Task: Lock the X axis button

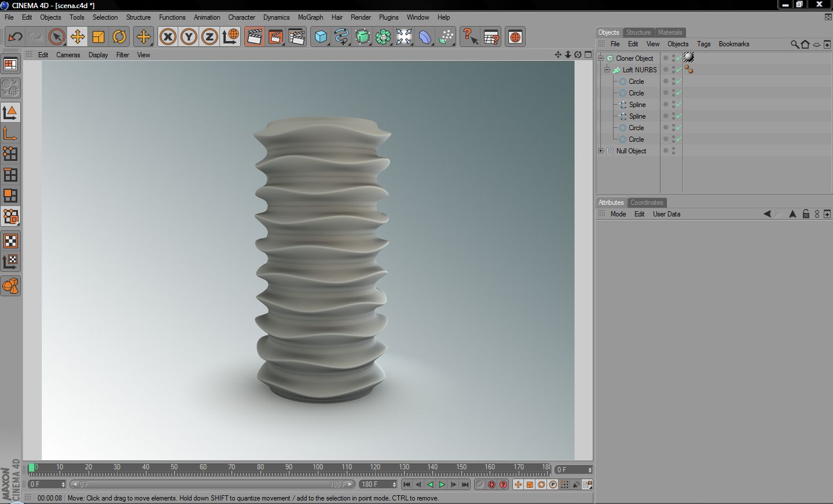Action: point(168,37)
